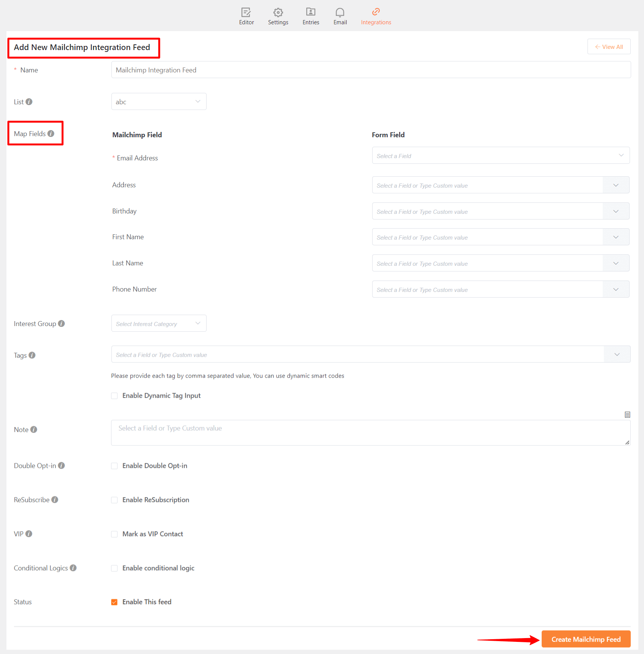
Task: Open Email Address form field dropdown
Action: tap(501, 155)
